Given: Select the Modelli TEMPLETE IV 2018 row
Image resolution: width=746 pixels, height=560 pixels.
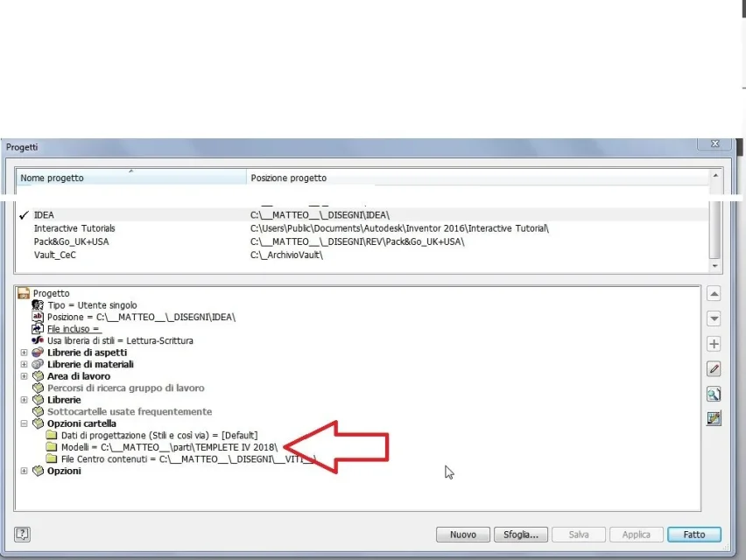Looking at the screenshot, I should tap(169, 447).
